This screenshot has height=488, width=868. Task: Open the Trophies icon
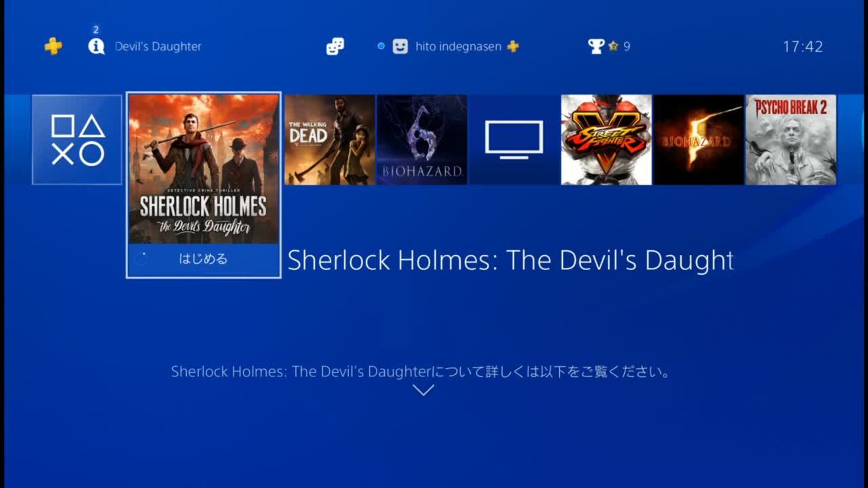point(596,46)
